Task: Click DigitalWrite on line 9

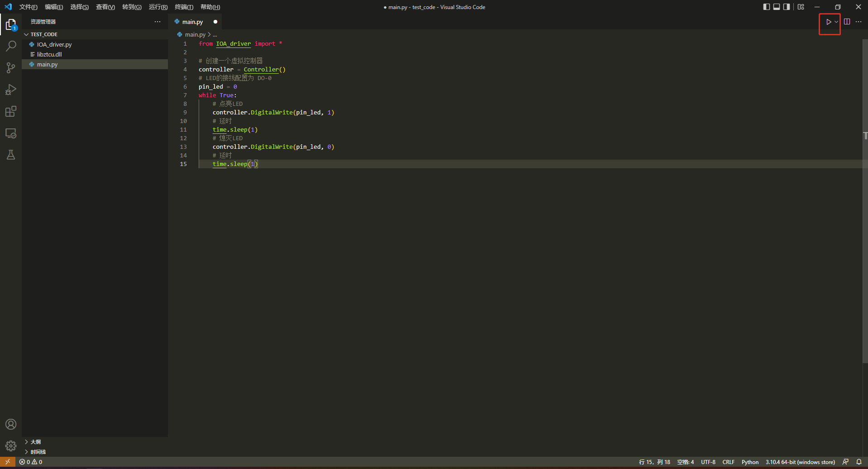Action: 272,112
